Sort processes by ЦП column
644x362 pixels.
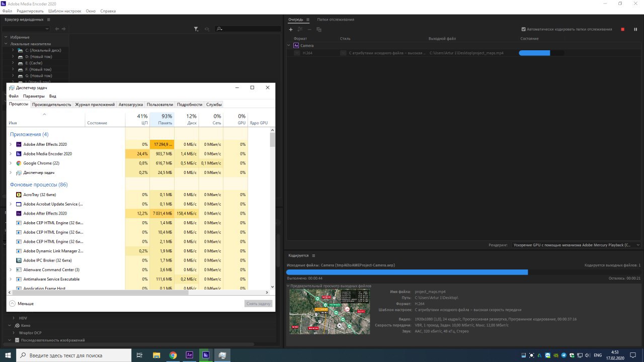pyautogui.click(x=137, y=119)
